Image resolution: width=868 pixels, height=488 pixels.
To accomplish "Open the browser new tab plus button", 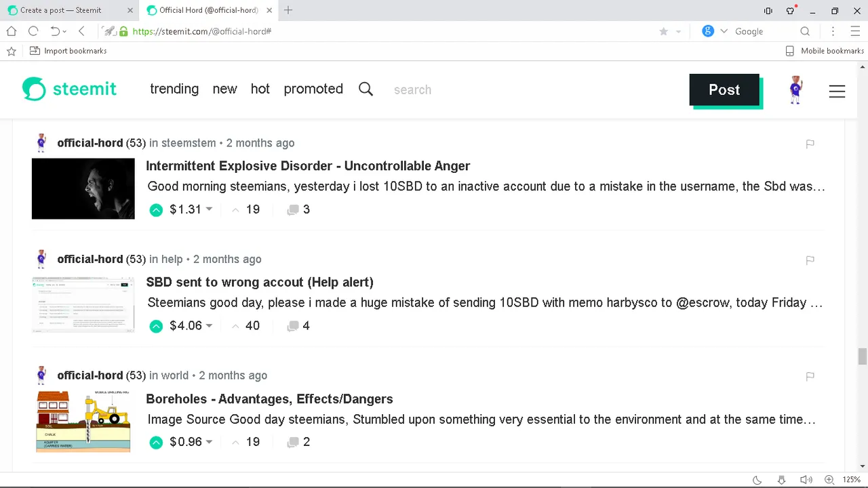I will point(288,10).
